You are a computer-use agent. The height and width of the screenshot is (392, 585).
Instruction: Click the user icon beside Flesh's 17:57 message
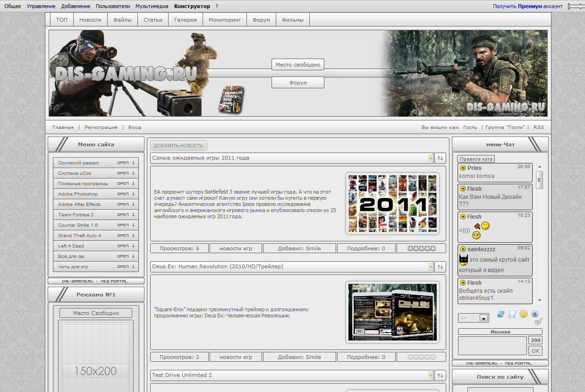click(x=463, y=189)
